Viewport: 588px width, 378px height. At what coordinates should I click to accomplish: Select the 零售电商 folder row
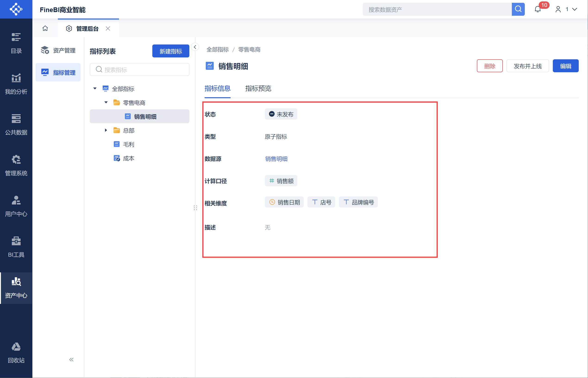pos(140,103)
